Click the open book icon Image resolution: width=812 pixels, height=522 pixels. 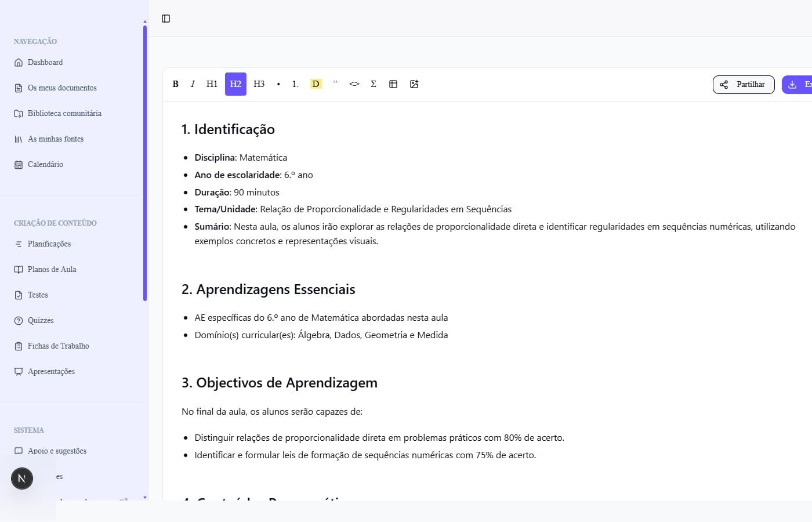[19, 270]
